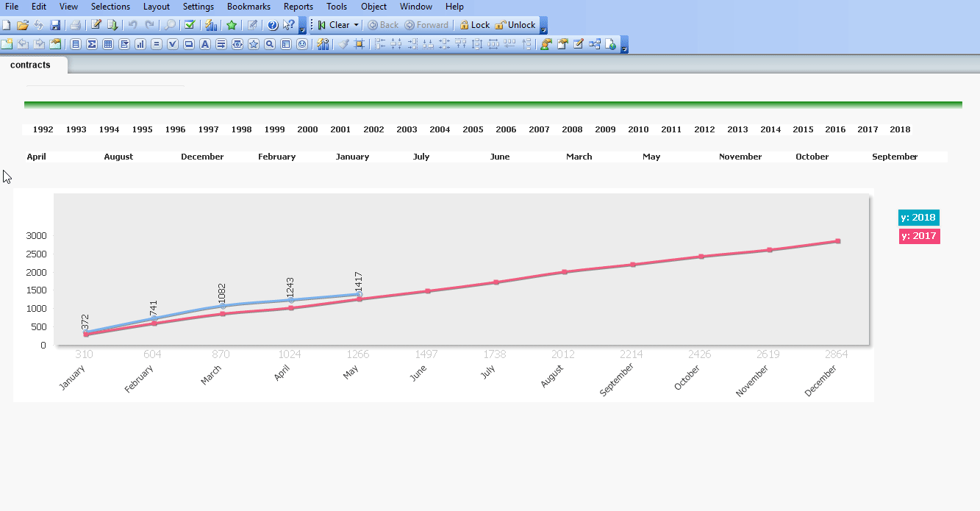Click the Save document floppy disk icon

click(55, 25)
